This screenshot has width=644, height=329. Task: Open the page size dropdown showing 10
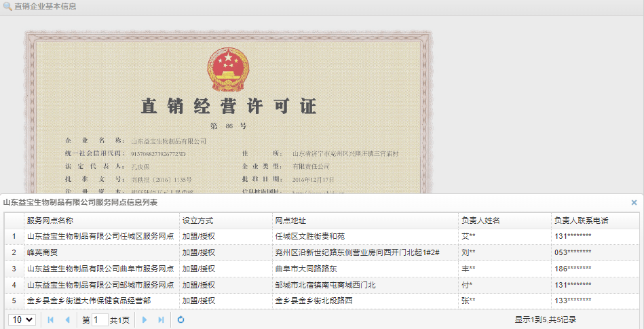[22, 320]
